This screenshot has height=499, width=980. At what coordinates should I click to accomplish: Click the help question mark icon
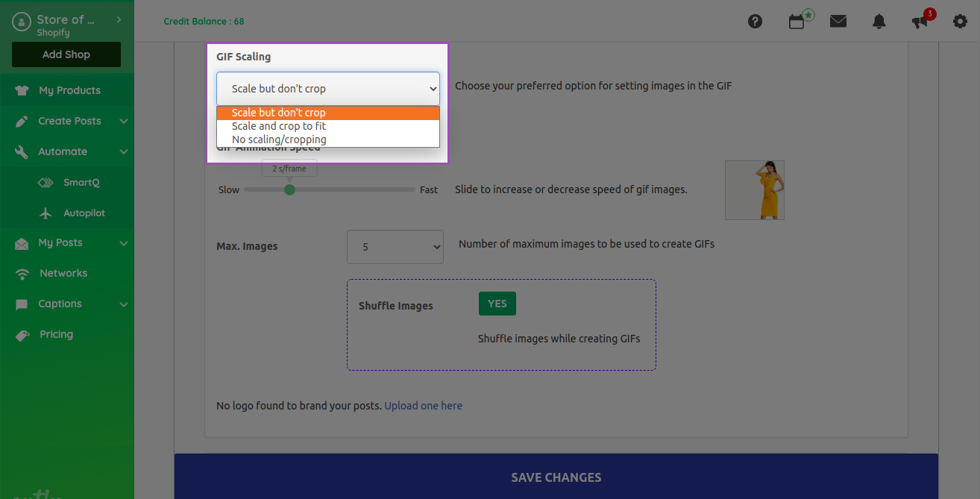(755, 22)
